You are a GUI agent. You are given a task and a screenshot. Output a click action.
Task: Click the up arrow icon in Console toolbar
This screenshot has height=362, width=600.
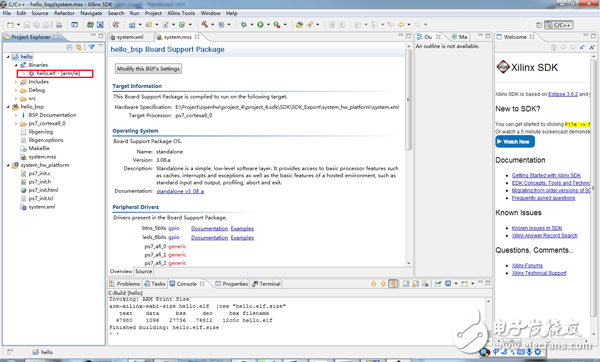[x=383, y=284]
